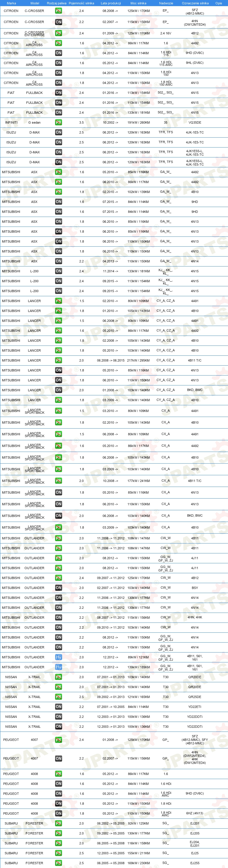Click the Opis column header
This screenshot has height=868, width=228.
tap(219, 3)
